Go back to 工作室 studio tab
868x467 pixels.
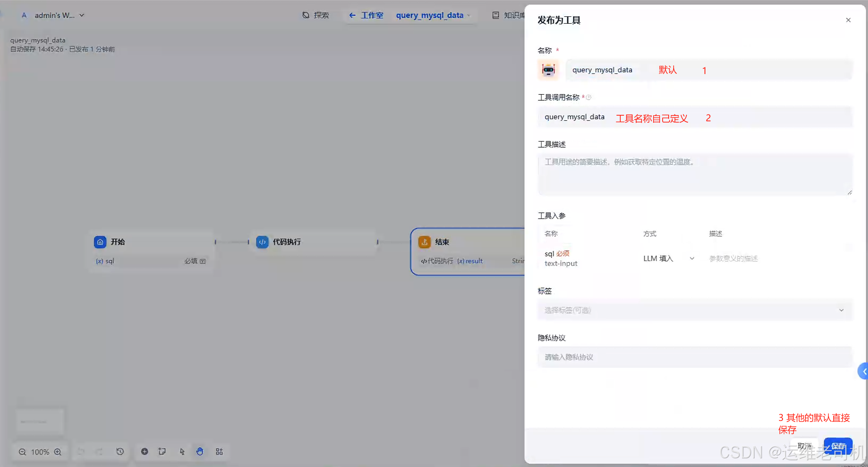[366, 15]
